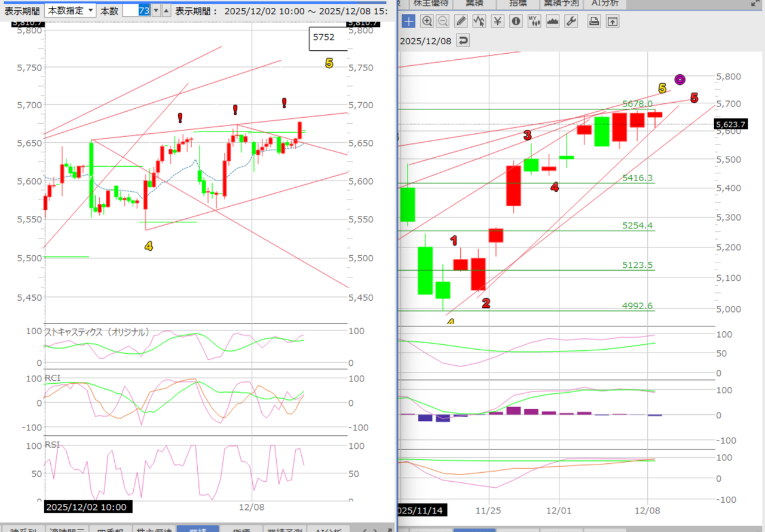Increase 本数 count with up arrow
Screen dimensions: 765x532
[166, 11]
